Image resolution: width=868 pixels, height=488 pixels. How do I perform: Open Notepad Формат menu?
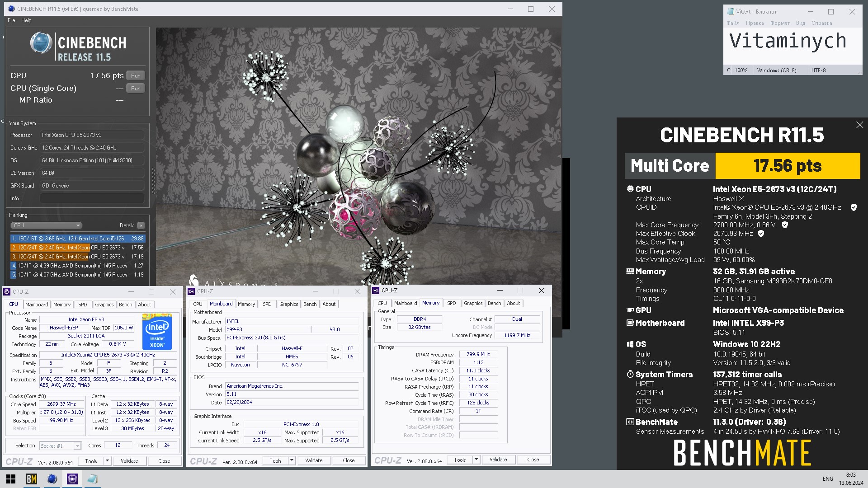click(780, 23)
